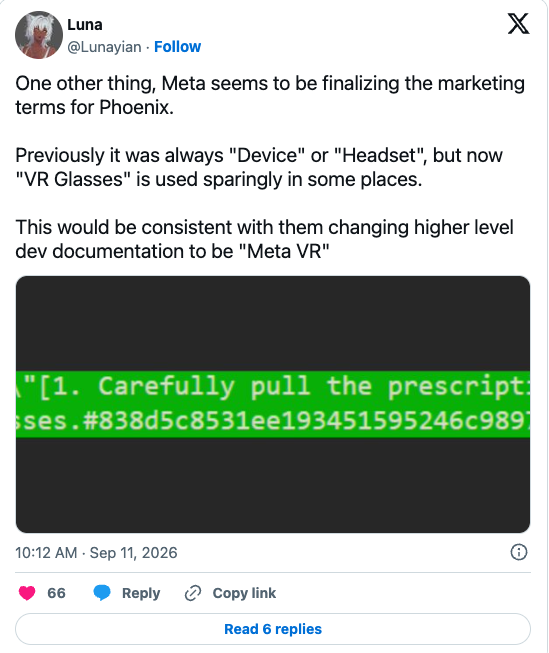Click the chain link copy icon

click(193, 593)
